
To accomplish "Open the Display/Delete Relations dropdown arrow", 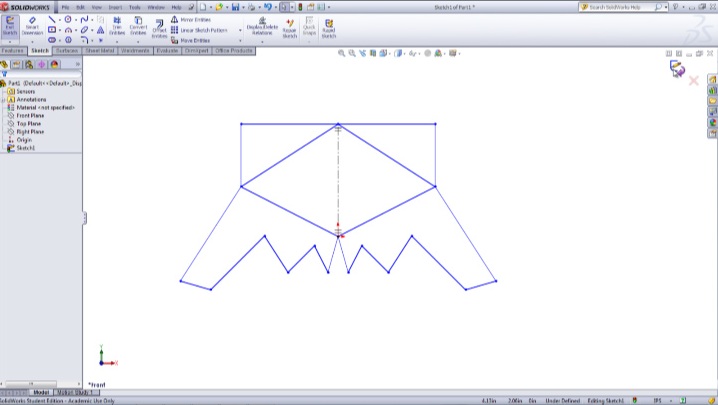I will pyautogui.click(x=262, y=42).
